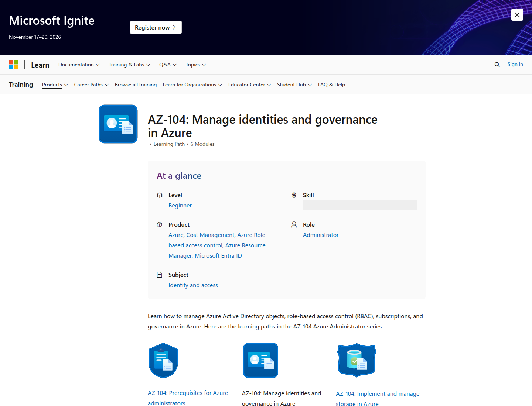532x406 pixels.
Task: Open AZ-104: Prerequisites for Azure administrators link
Action: coord(188,398)
